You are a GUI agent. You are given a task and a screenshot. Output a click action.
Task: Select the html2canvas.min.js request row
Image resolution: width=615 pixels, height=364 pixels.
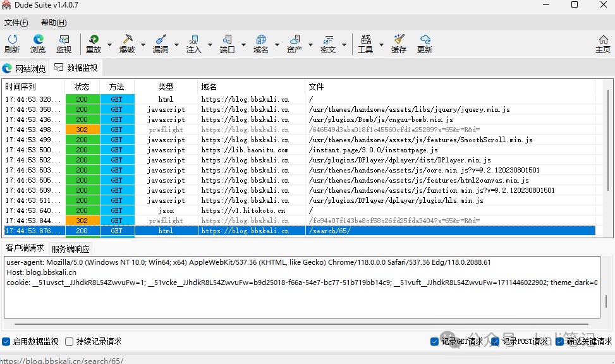300,180
